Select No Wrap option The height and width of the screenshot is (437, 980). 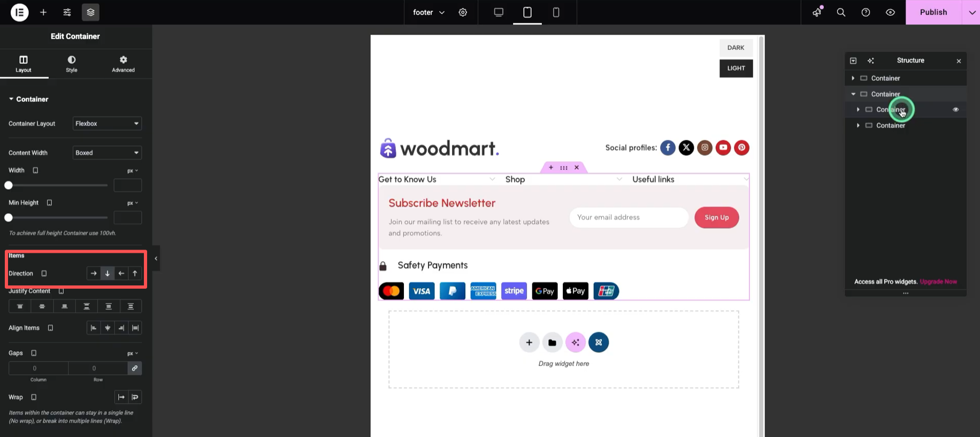[121, 397]
